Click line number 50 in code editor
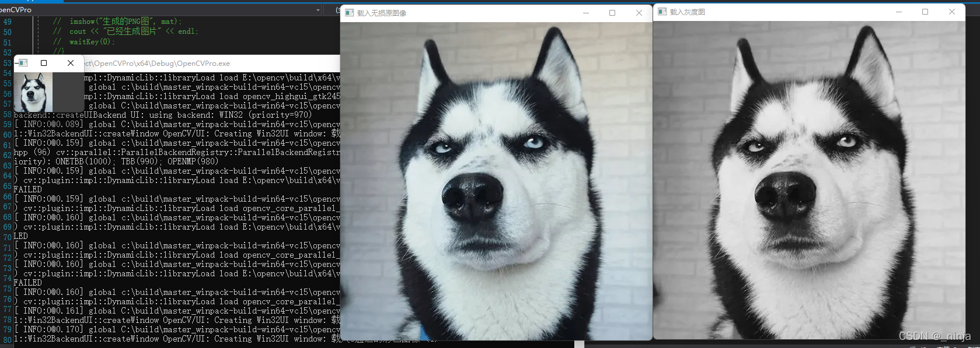The height and width of the screenshot is (348, 980). pos(7,32)
